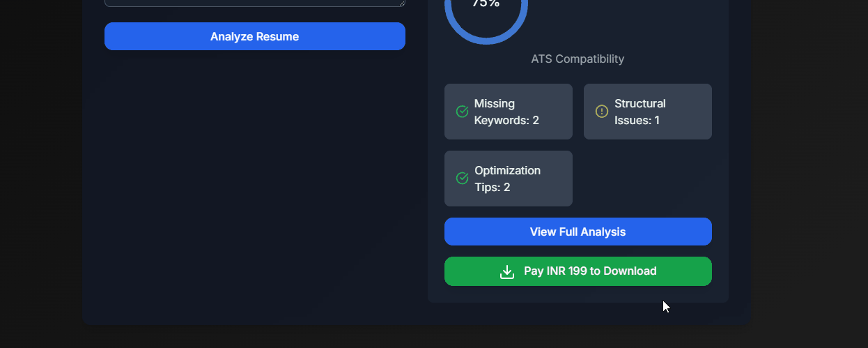Click the check icon beside Optimization Tips

tap(462, 179)
